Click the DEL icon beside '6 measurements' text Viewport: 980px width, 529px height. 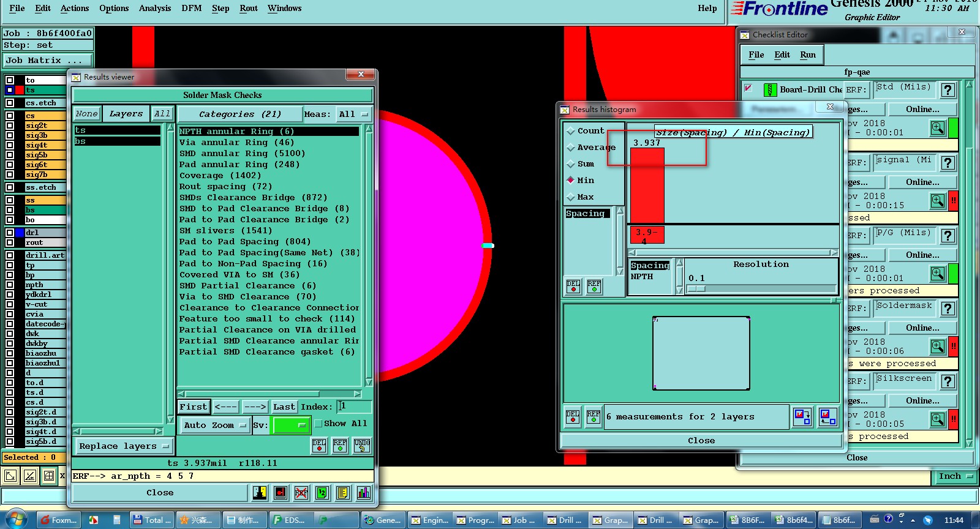(573, 417)
